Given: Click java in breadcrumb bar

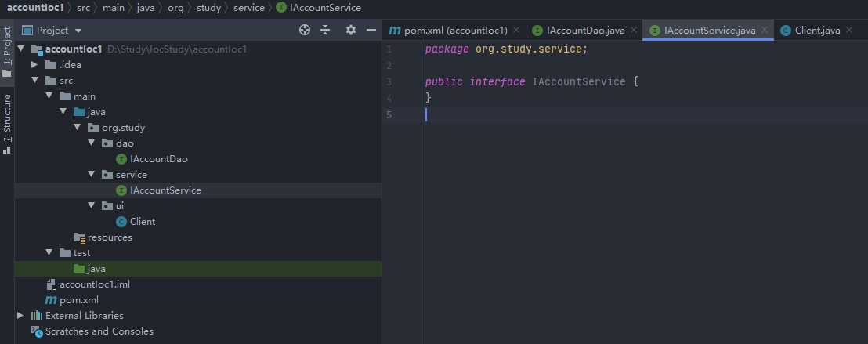Looking at the screenshot, I should pos(146,8).
